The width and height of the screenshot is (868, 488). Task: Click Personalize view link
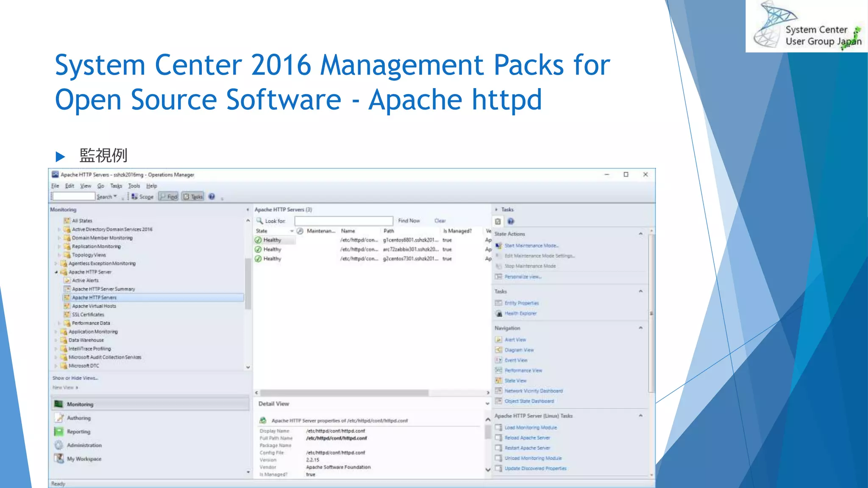pyautogui.click(x=523, y=277)
